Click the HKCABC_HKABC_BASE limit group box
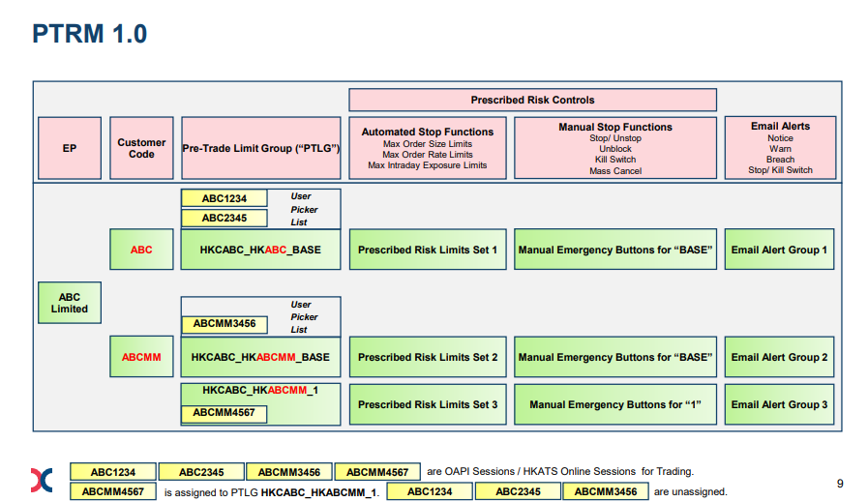This screenshot has width=868, height=502. (x=260, y=250)
